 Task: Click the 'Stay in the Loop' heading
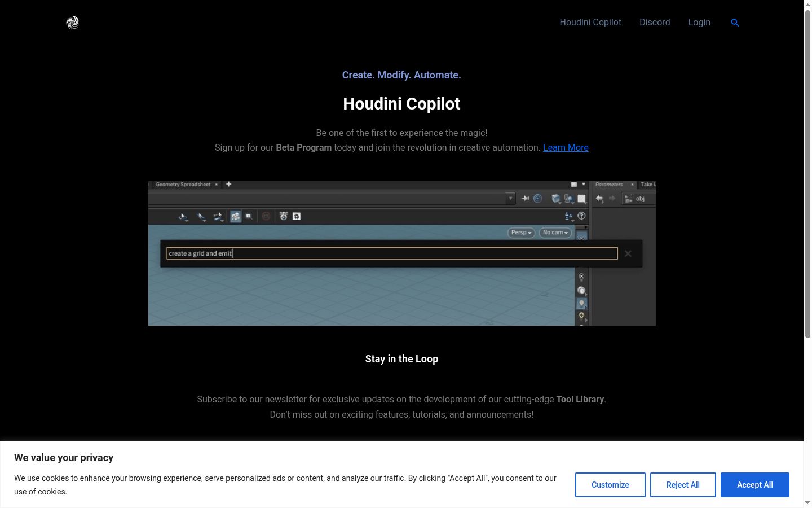(401, 359)
